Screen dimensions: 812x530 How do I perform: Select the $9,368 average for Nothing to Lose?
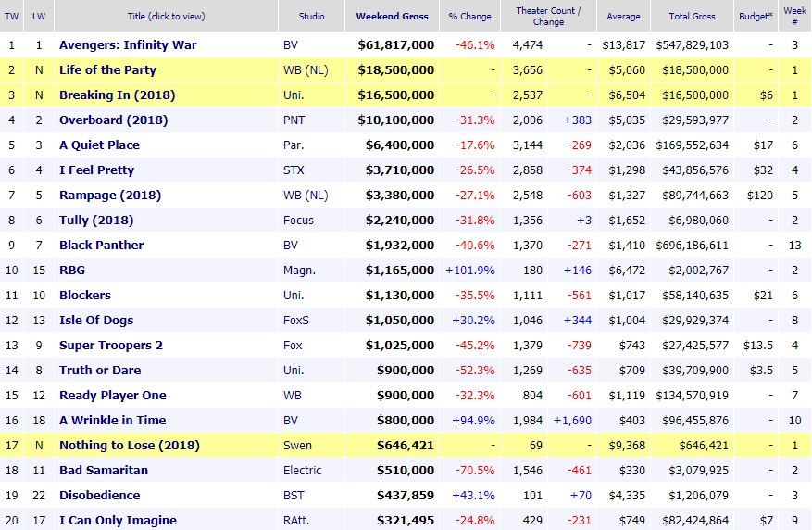627,445
